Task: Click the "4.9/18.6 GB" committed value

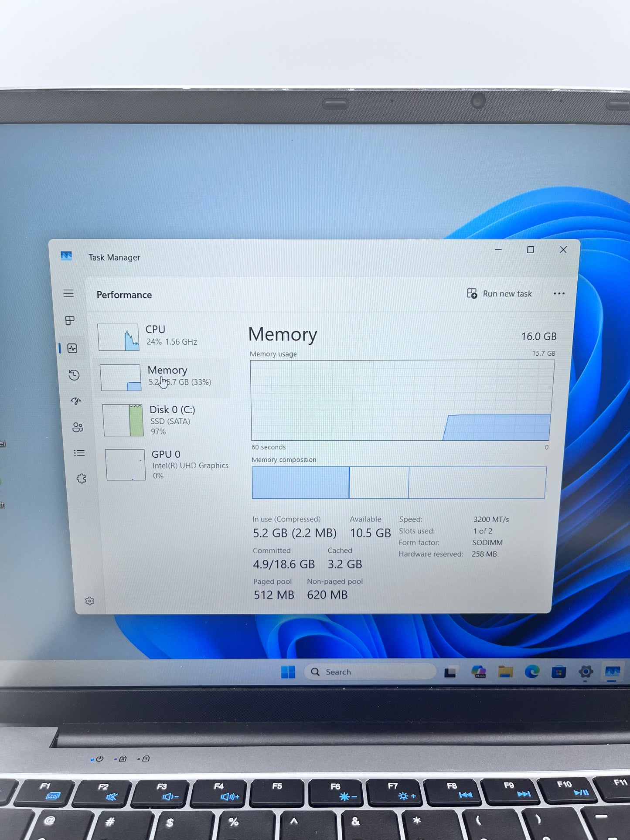Action: (x=284, y=564)
